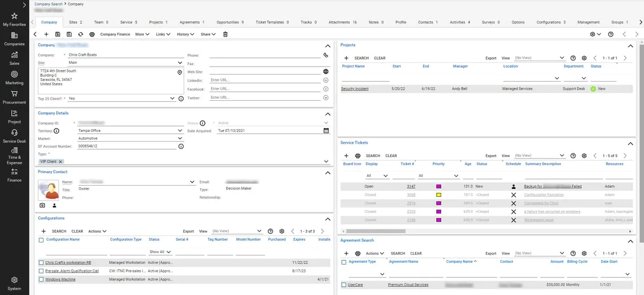644x295 pixels.
Task: Switch to the Sites tab
Action: coord(76,22)
